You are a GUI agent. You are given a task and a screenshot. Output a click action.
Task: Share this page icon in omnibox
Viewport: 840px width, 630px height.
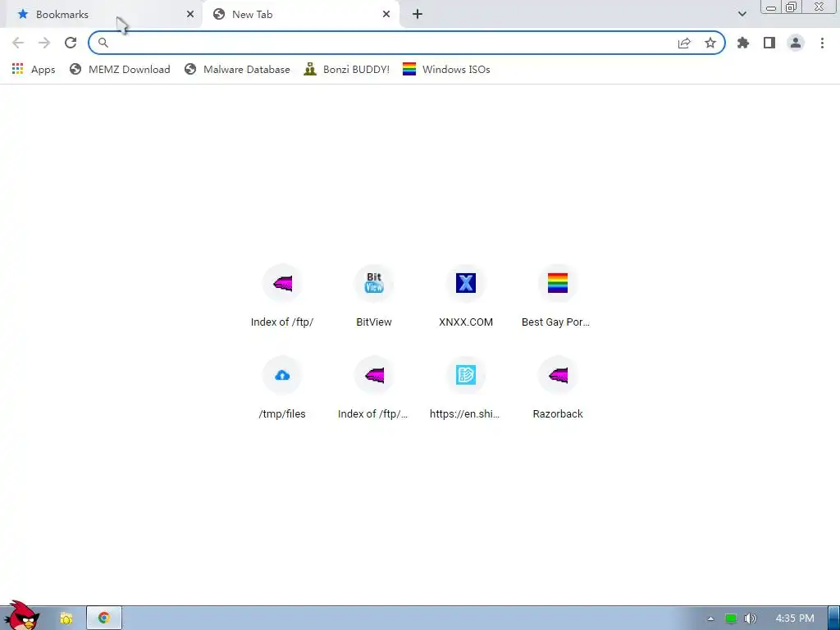coord(684,43)
